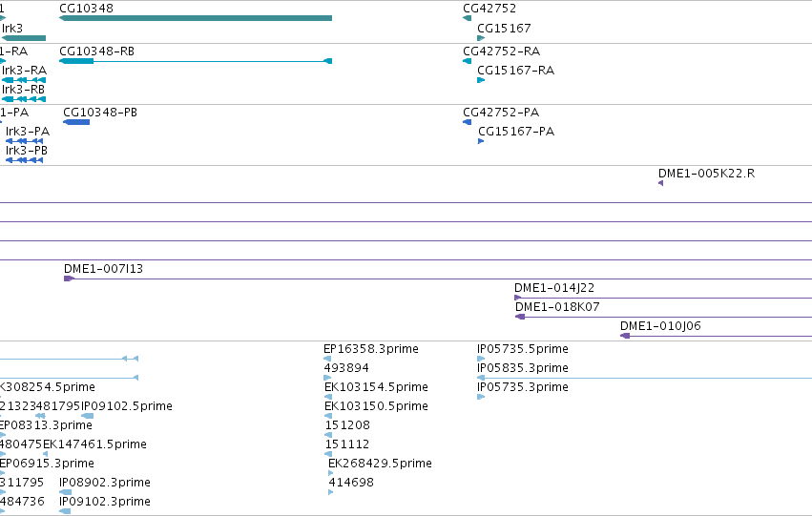Click the EP16358.3prime label
This screenshot has height=516, width=812.
pyautogui.click(x=371, y=349)
